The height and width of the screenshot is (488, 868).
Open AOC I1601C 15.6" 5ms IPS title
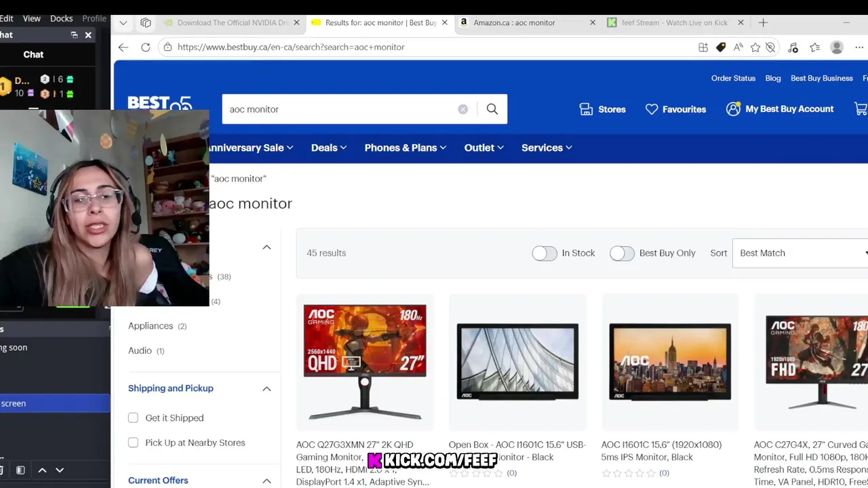[662, 451]
